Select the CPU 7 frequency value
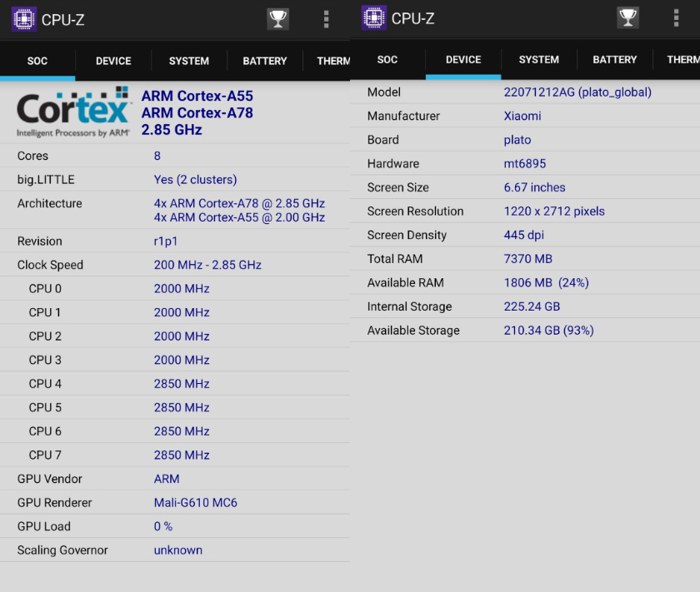The height and width of the screenshot is (592, 700). (182, 455)
